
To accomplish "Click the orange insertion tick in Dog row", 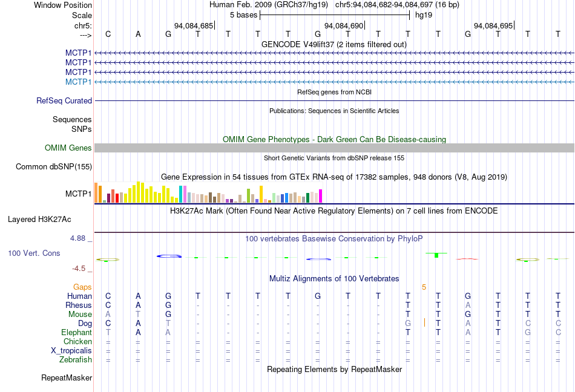I will click(x=424, y=323).
